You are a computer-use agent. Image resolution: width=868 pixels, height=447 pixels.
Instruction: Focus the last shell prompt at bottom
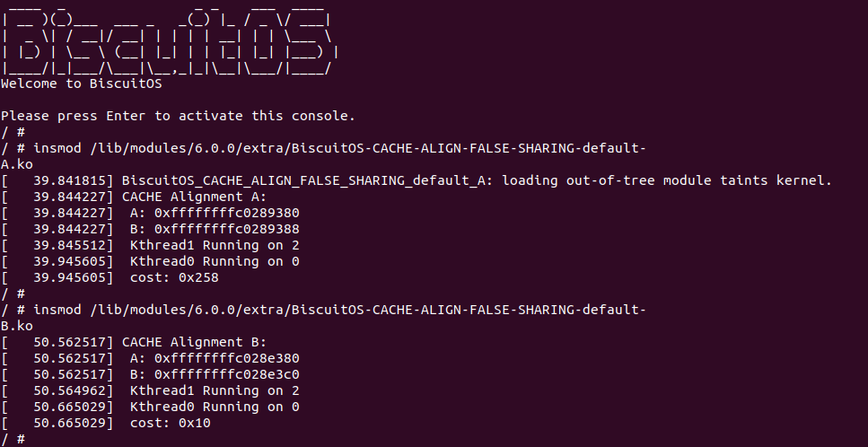pos(27,439)
